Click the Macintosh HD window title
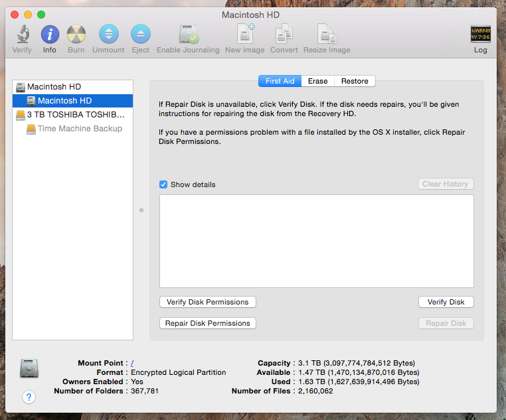This screenshot has width=506, height=420. click(x=250, y=15)
